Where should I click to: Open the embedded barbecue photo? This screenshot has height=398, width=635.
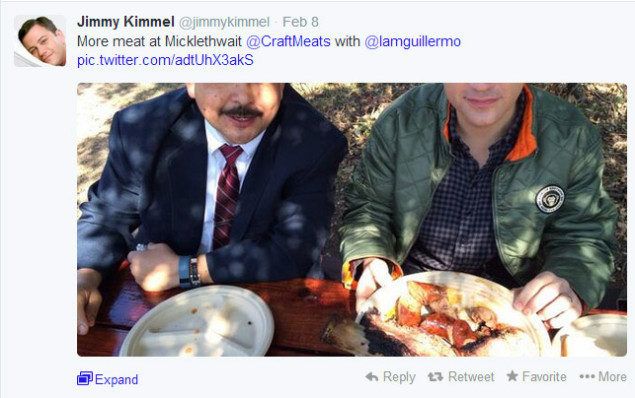(352, 219)
